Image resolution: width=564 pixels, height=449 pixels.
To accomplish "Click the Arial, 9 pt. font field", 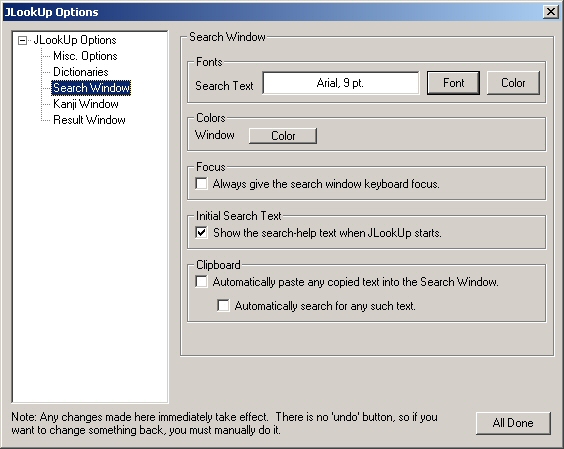I will pyautogui.click(x=341, y=83).
